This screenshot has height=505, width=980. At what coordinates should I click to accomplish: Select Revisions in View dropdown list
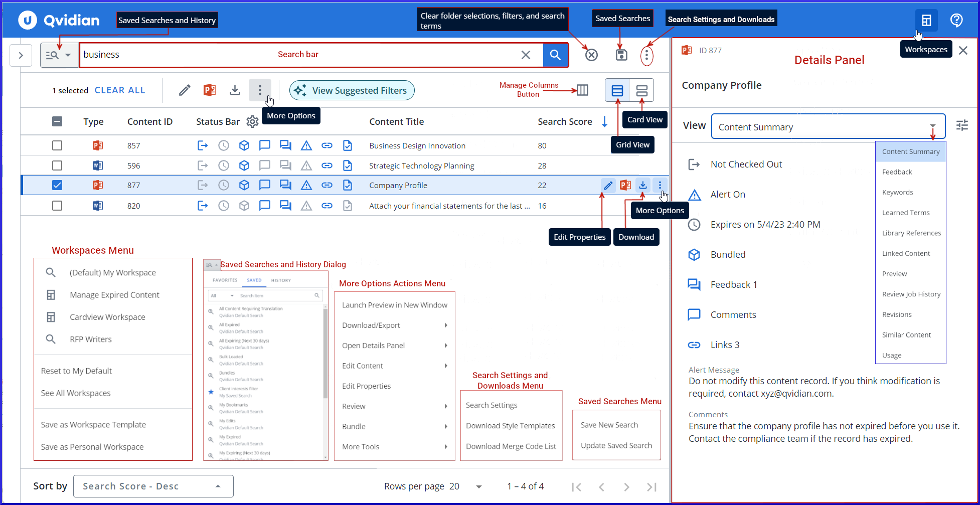point(911,315)
